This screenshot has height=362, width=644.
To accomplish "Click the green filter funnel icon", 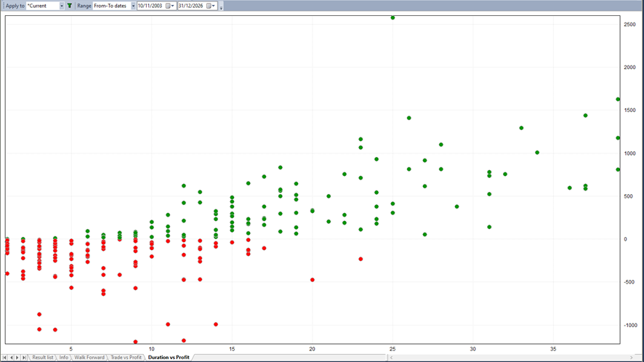I will pos(69,6).
